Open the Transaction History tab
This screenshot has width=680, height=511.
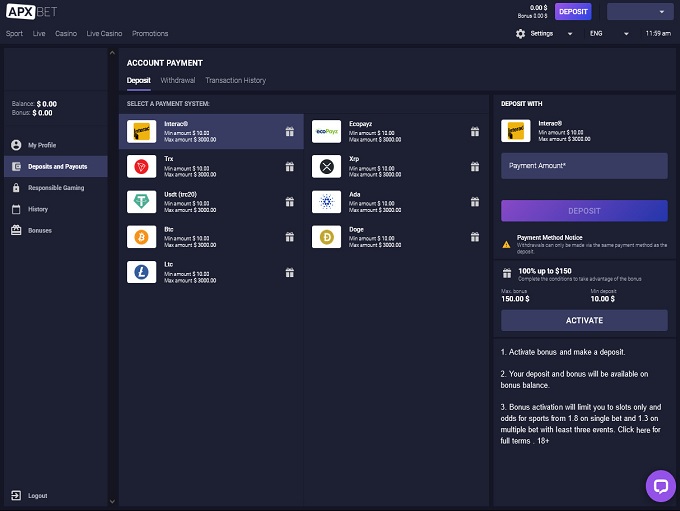(x=236, y=80)
